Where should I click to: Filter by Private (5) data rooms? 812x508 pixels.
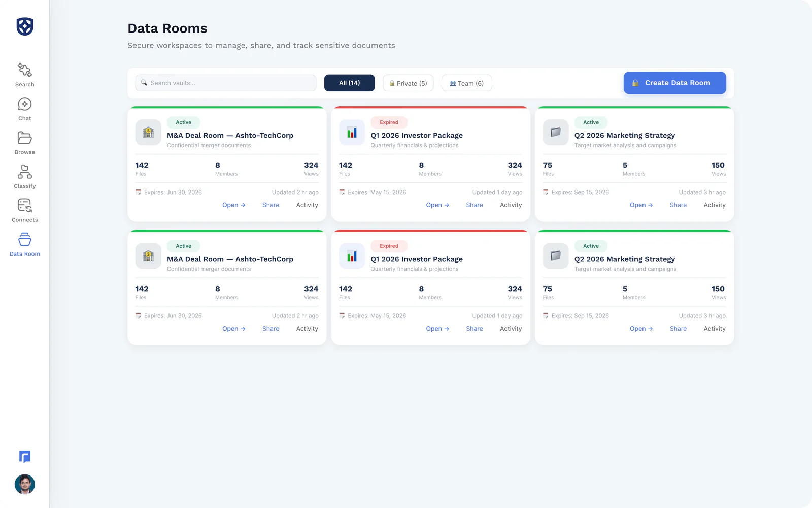(408, 83)
